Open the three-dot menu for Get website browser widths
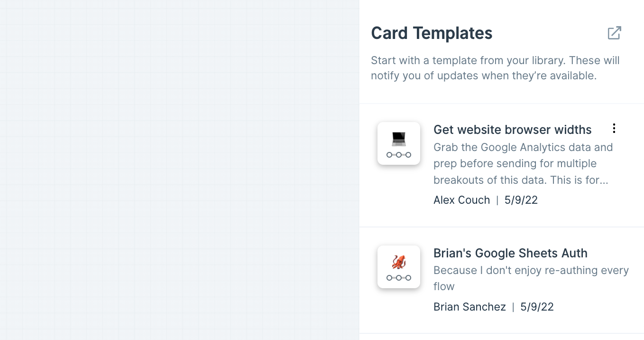644x340 pixels. pos(614,128)
